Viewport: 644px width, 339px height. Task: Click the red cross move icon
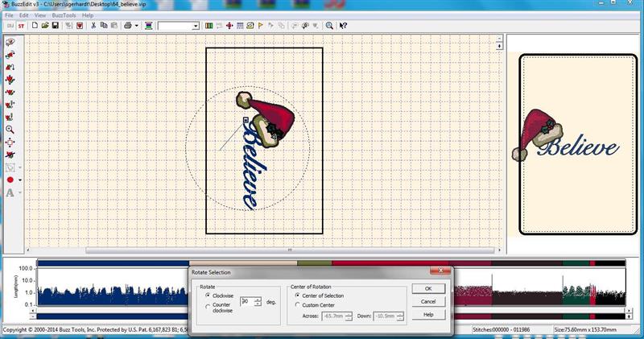point(229,26)
